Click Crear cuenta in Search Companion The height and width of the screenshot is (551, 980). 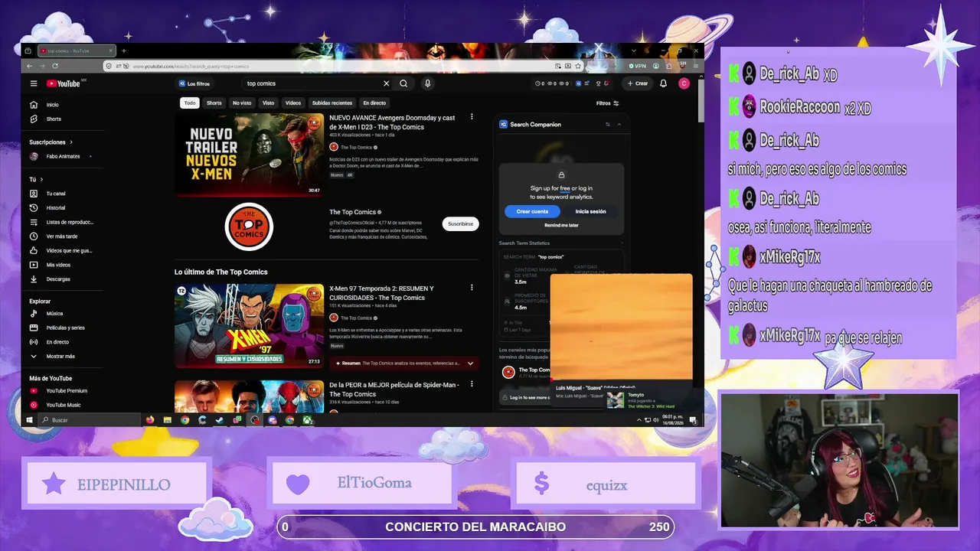(532, 211)
